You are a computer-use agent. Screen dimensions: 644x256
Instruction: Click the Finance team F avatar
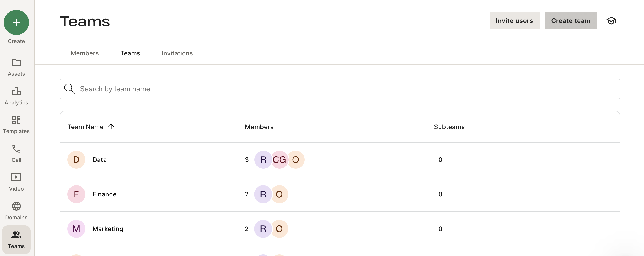click(x=76, y=194)
